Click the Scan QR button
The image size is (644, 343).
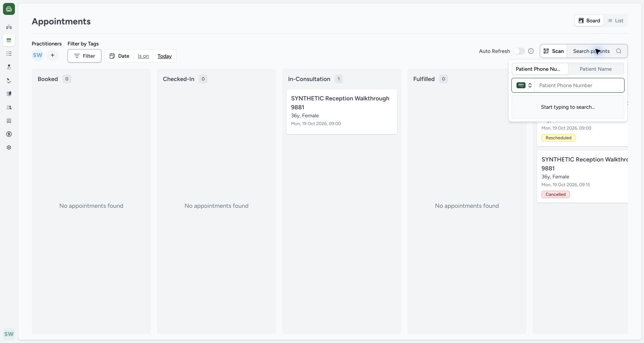pyautogui.click(x=554, y=51)
